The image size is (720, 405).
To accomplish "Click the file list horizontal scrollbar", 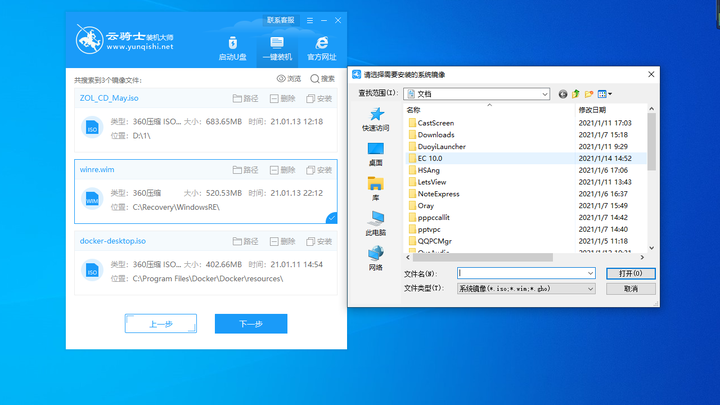I will 483,258.
